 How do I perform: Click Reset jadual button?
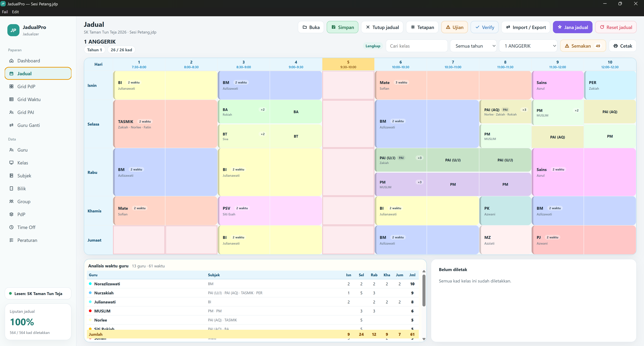tap(615, 27)
